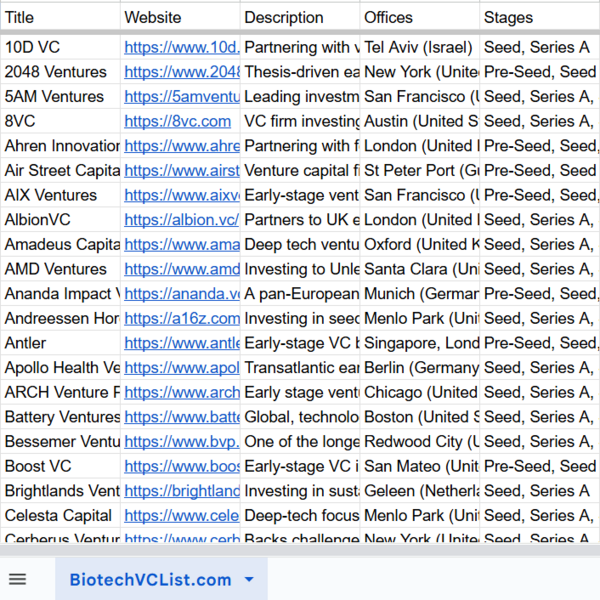600x600 pixels.
Task: Click the Stages column header
Action: [x=540, y=17]
